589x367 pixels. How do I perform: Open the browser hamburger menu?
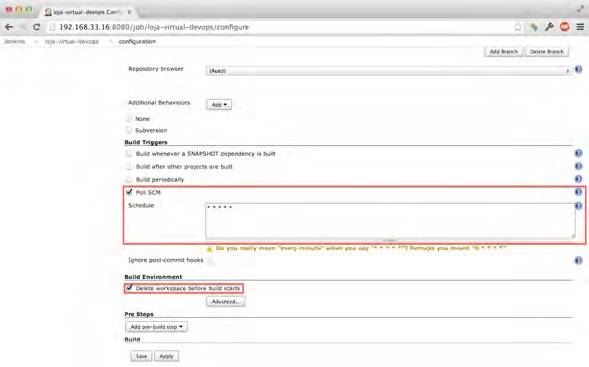pos(580,27)
